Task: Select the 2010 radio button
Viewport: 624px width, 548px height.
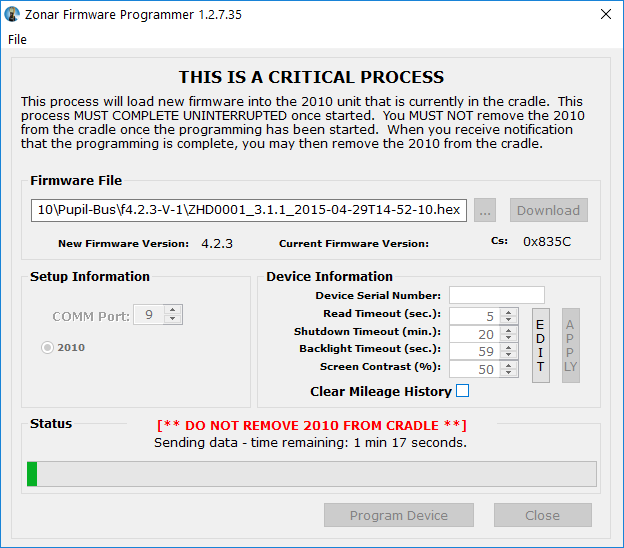Action: [47, 347]
